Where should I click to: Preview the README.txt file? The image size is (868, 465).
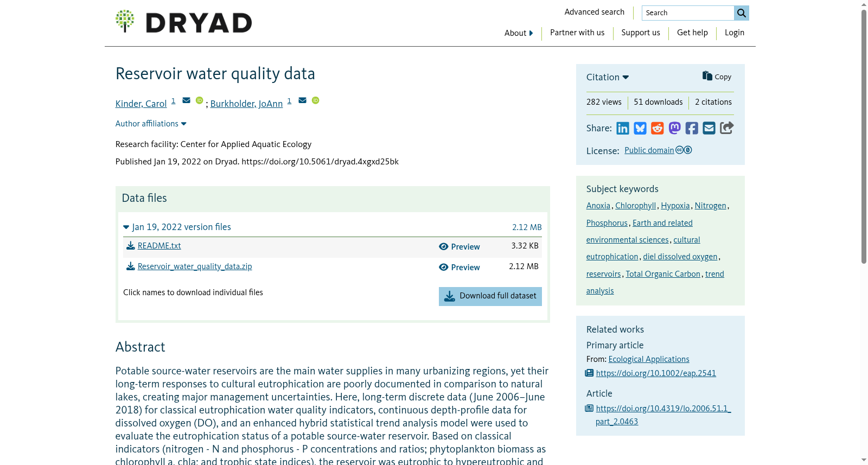click(x=459, y=247)
